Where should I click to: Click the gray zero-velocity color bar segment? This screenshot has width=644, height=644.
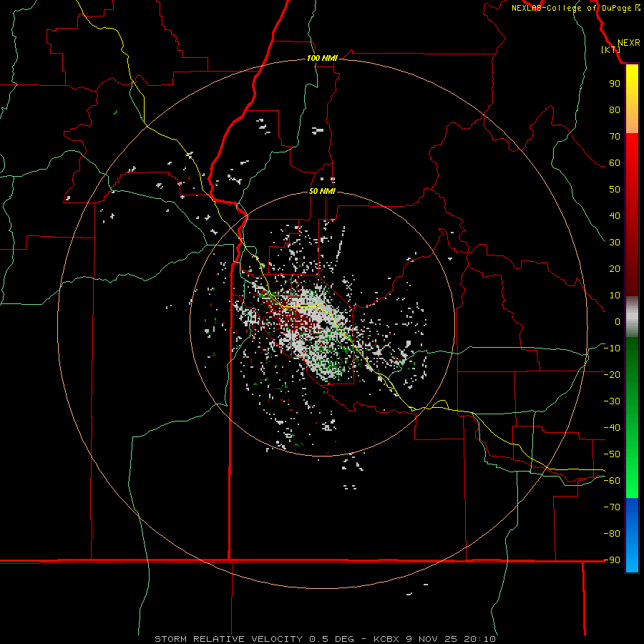point(632,317)
